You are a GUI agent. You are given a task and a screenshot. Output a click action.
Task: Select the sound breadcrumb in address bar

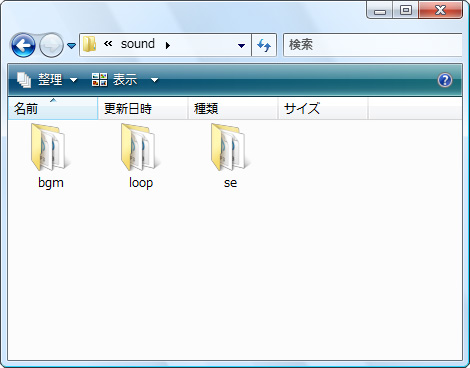(138, 44)
